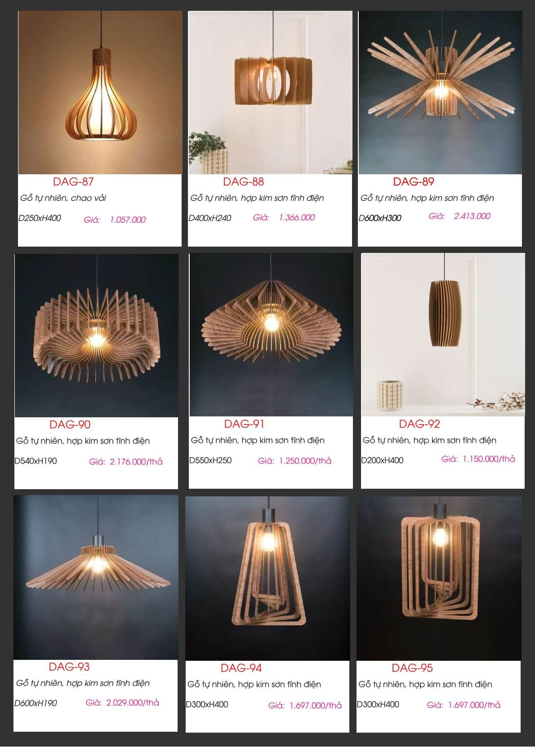Screen dimensions: 535x756
Task: View the DAG-92 narrow cylinder lamp photo
Action: [443, 335]
